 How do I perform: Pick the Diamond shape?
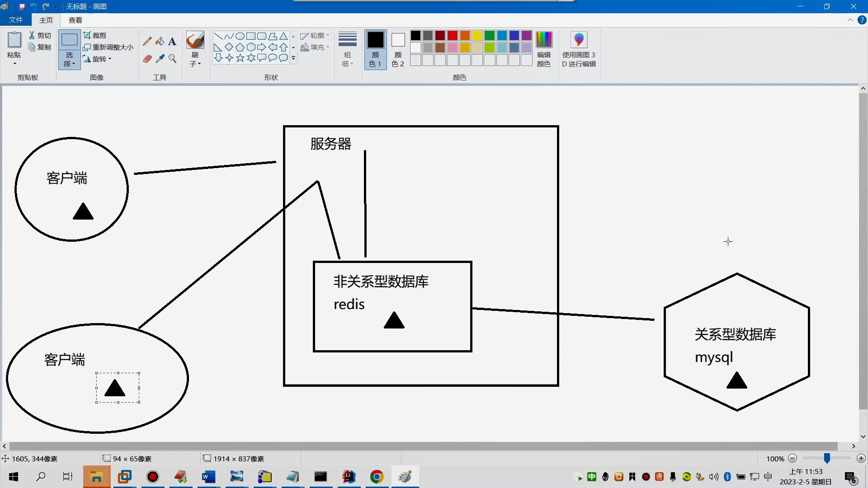(x=229, y=47)
